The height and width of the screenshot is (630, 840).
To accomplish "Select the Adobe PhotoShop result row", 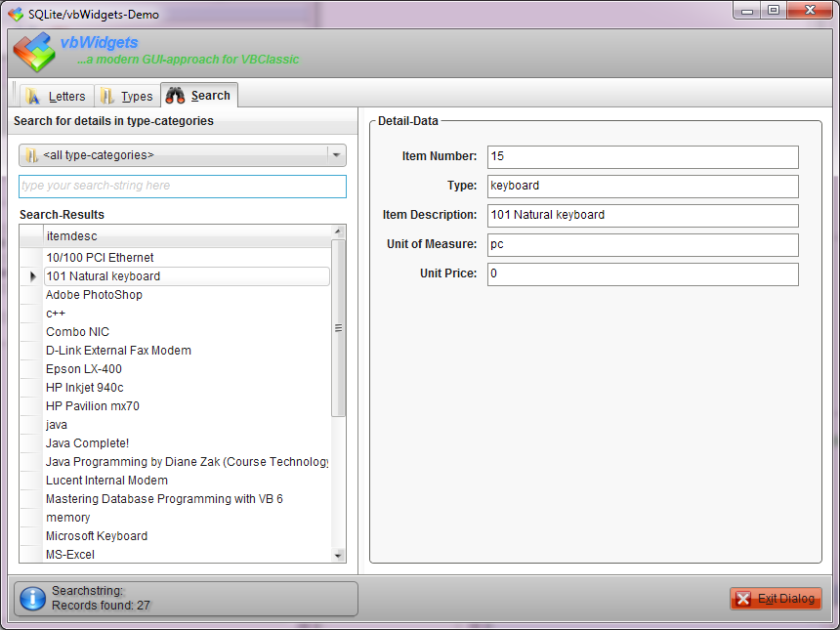I will click(94, 295).
